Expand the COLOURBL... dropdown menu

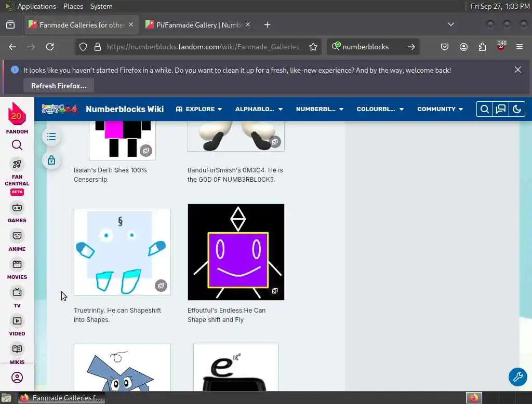pyautogui.click(x=380, y=109)
